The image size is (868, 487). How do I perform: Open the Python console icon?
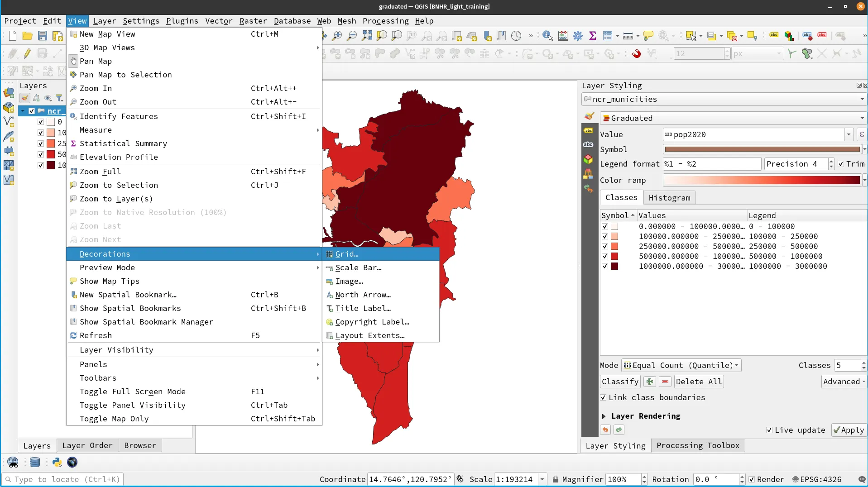[57, 462]
